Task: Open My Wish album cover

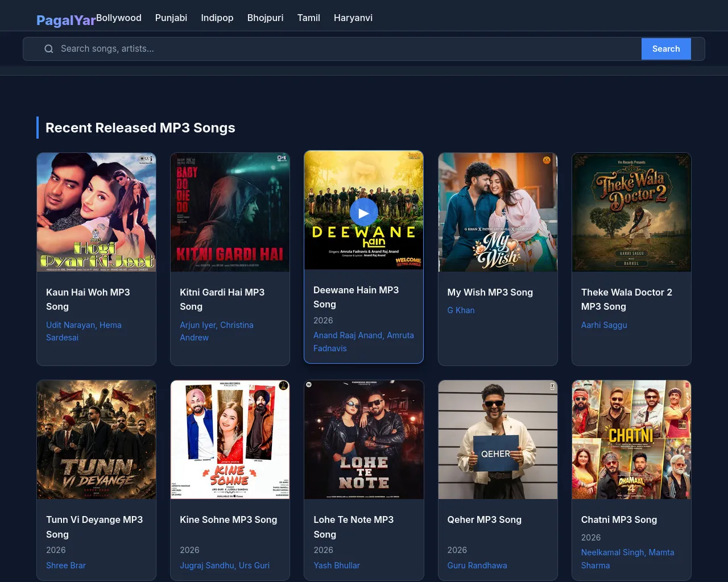Action: (x=498, y=212)
